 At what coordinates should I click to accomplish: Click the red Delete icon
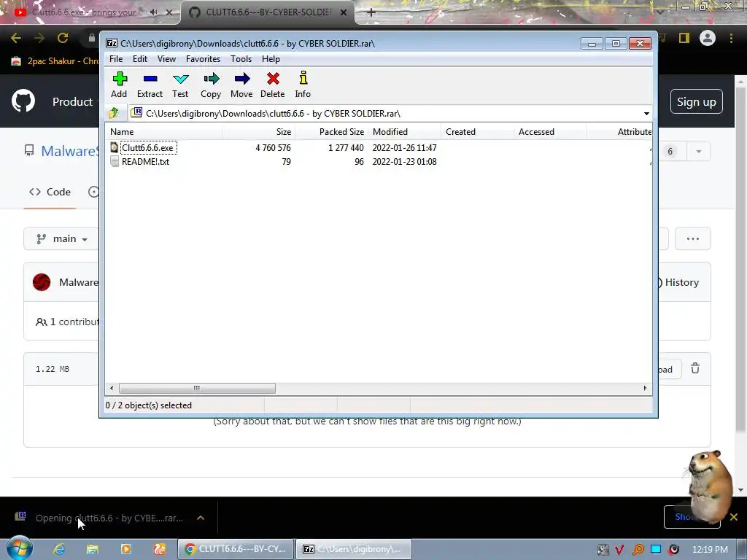273,85
